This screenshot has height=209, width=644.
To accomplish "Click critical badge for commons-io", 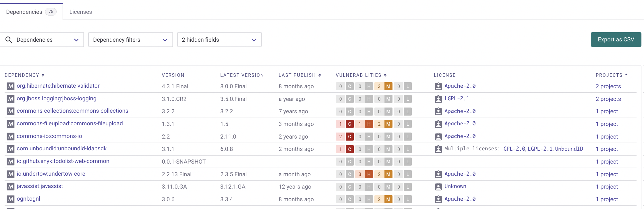I will tap(349, 137).
